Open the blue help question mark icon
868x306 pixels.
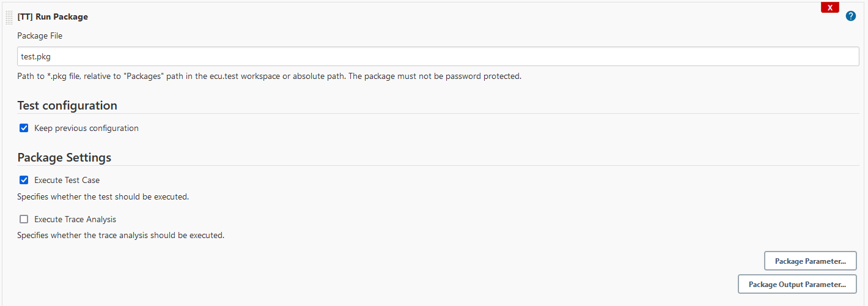[x=851, y=17]
